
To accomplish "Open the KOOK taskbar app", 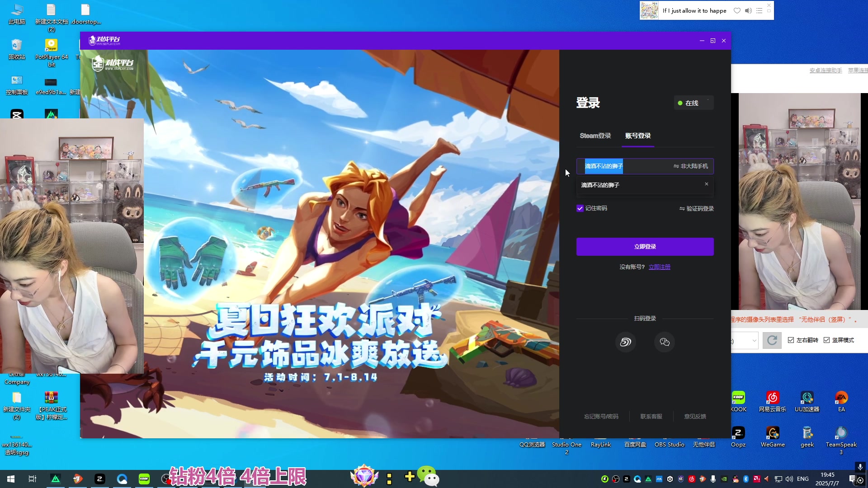I will (x=144, y=479).
